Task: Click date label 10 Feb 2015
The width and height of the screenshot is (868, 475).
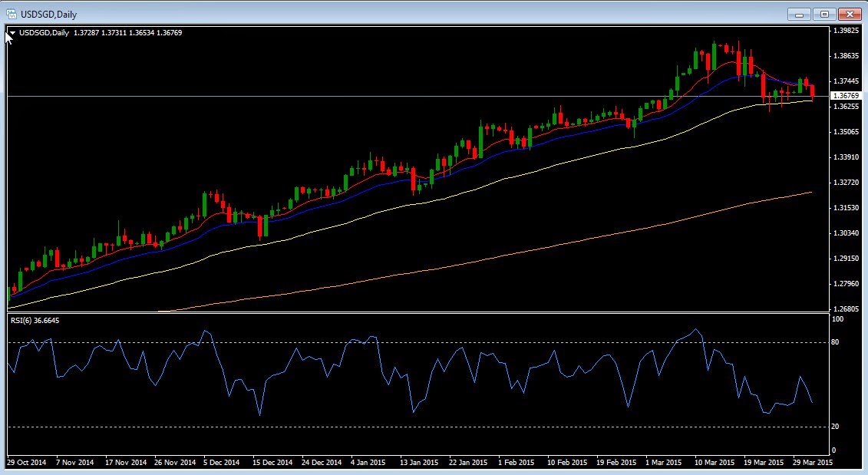Action: pos(567,462)
